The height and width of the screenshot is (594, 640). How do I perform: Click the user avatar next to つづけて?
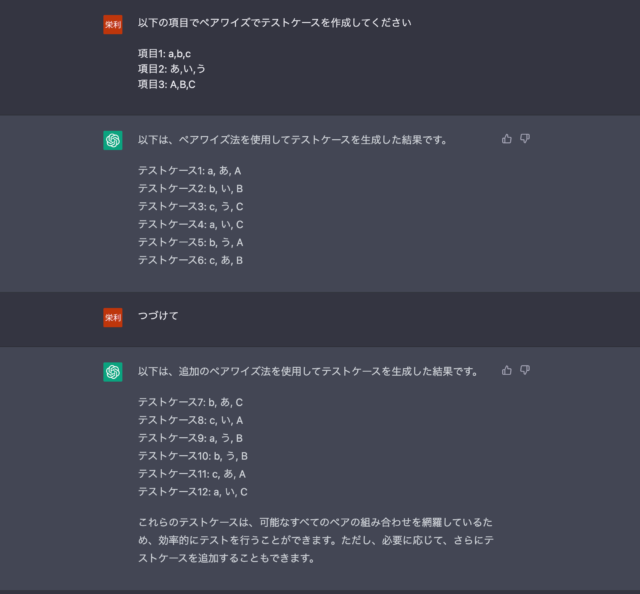113,317
